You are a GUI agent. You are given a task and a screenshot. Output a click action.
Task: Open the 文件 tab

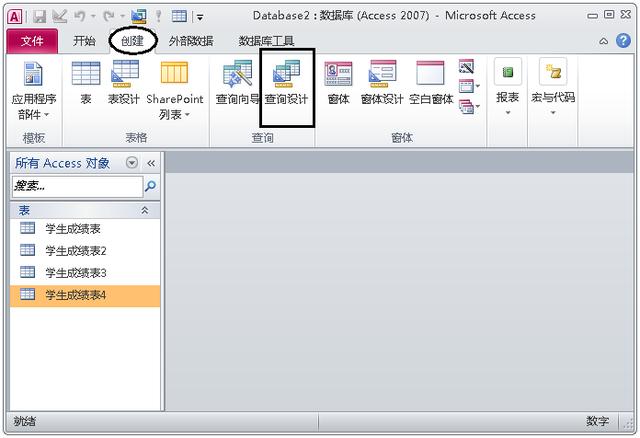tap(32, 41)
